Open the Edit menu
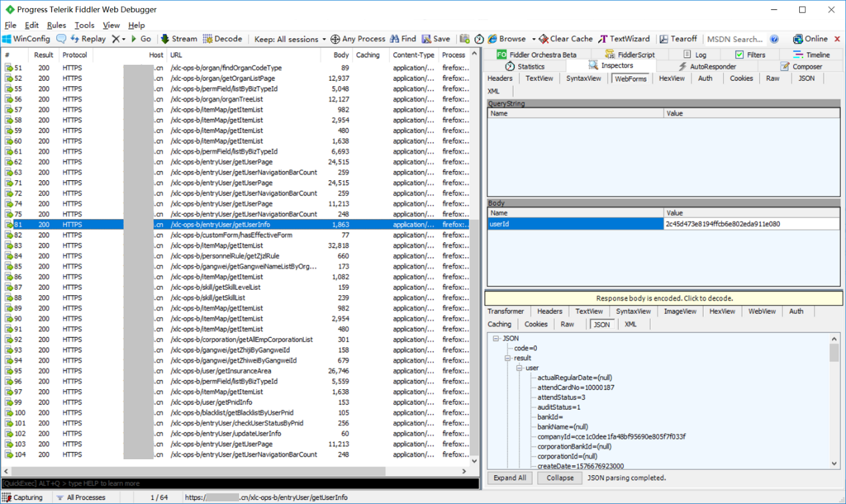The height and width of the screenshot is (504, 846). coord(31,25)
